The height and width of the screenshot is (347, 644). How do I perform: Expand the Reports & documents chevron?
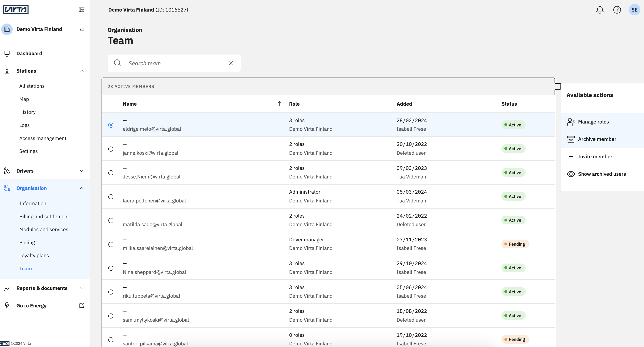click(81, 288)
